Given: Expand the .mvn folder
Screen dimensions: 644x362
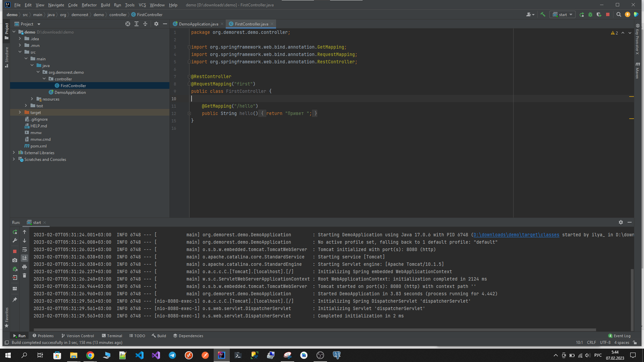Looking at the screenshot, I should pyautogui.click(x=20, y=46).
